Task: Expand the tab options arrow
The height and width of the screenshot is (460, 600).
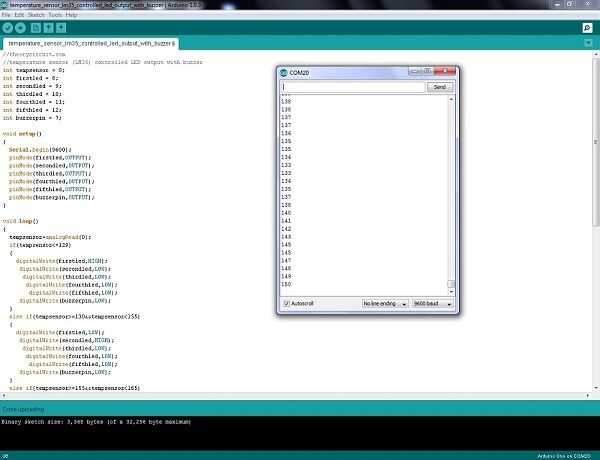Action: (x=588, y=43)
